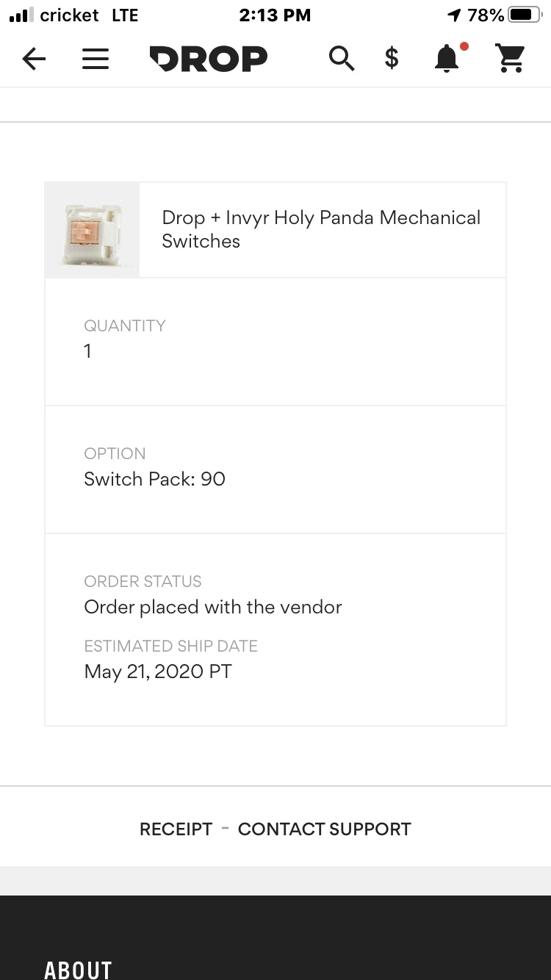Screen dimensions: 551x980
Task: Open the Holy Panda switch thumbnail
Action: pyautogui.click(x=92, y=230)
